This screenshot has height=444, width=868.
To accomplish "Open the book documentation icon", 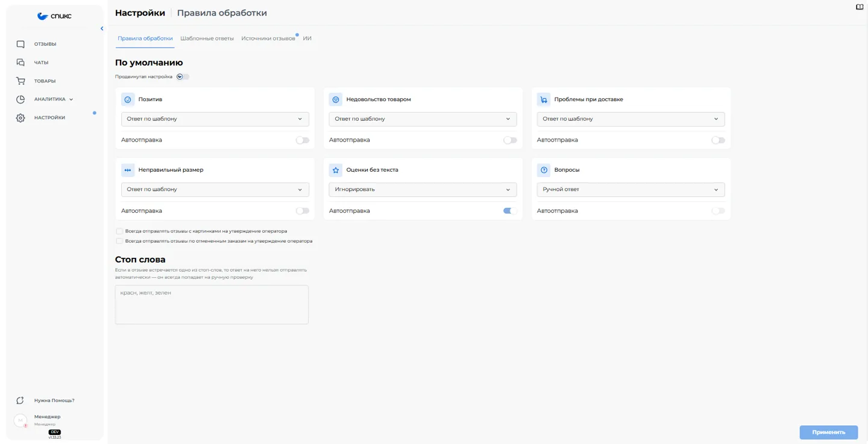I will click(x=860, y=7).
